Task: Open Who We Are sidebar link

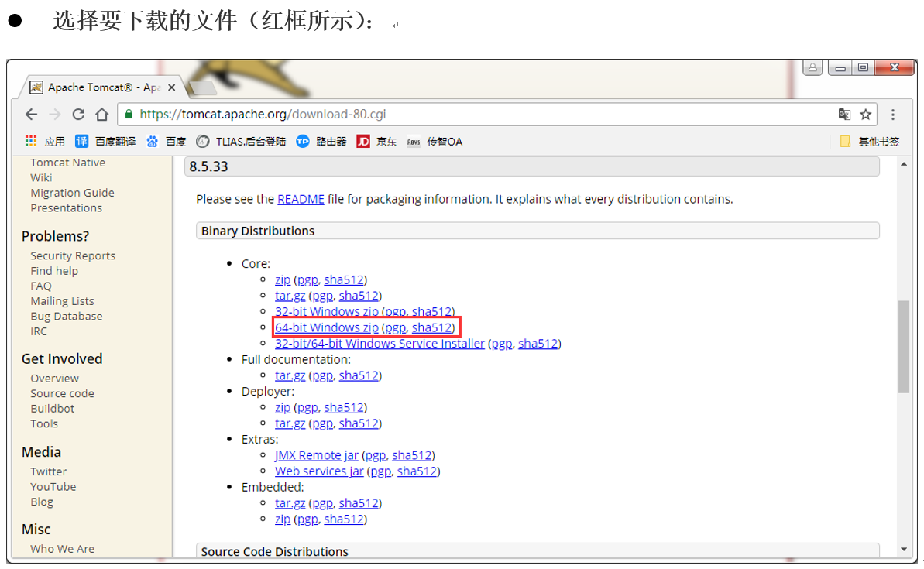Action: 63,549
